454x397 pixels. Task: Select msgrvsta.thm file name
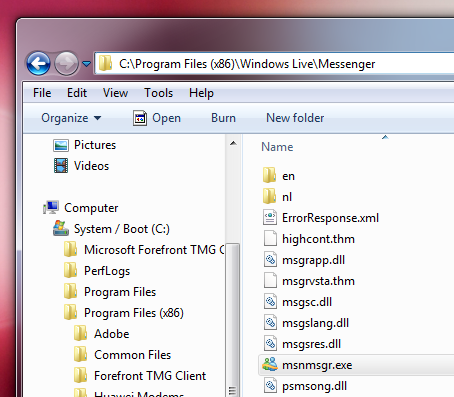[x=318, y=281]
